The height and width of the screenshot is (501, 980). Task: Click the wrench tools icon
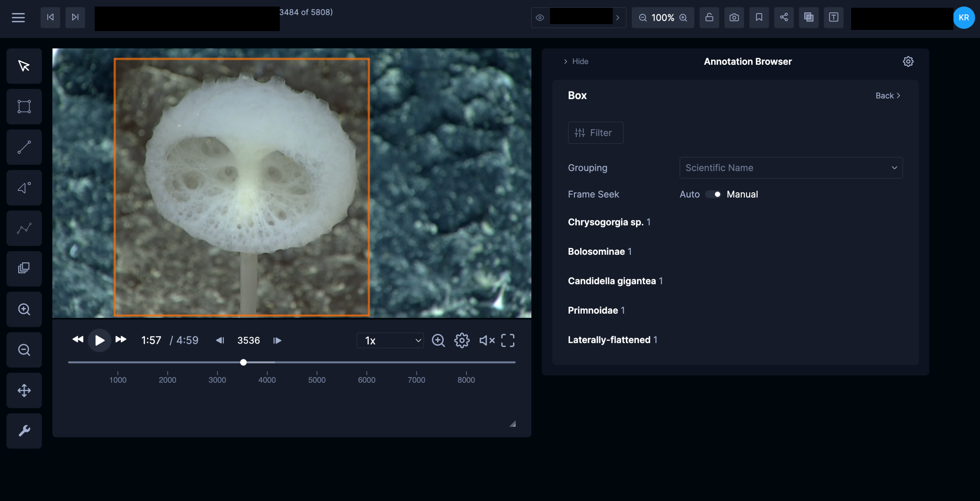click(x=24, y=431)
